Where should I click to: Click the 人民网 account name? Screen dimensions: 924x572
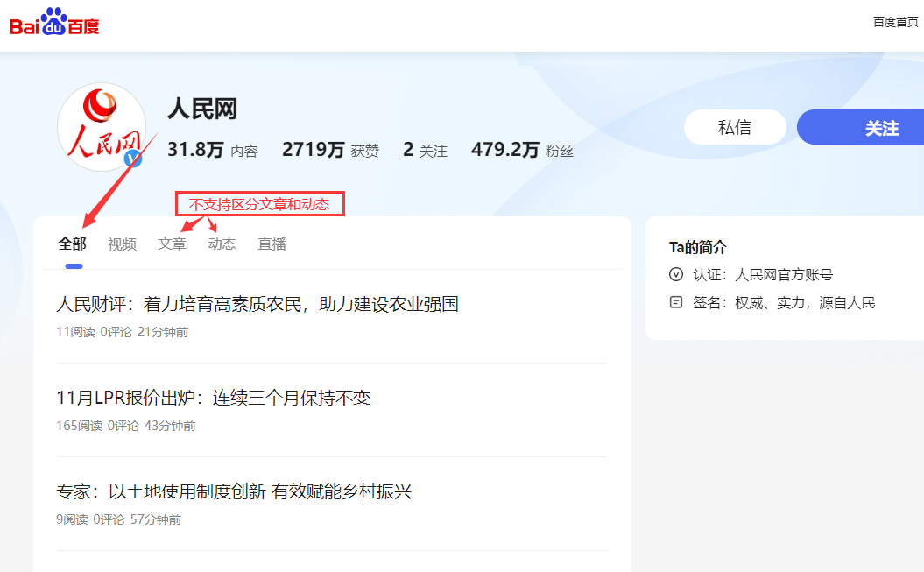(x=202, y=109)
